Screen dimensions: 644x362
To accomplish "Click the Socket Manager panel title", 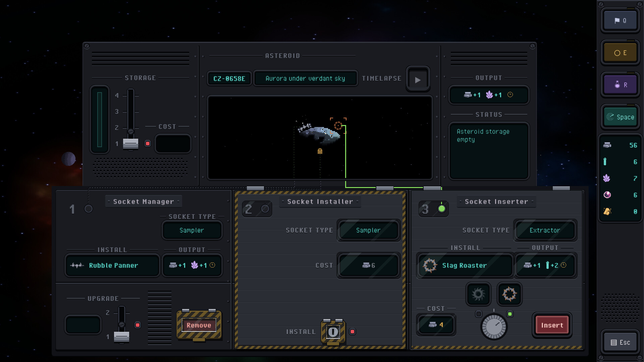I will click(x=144, y=201).
